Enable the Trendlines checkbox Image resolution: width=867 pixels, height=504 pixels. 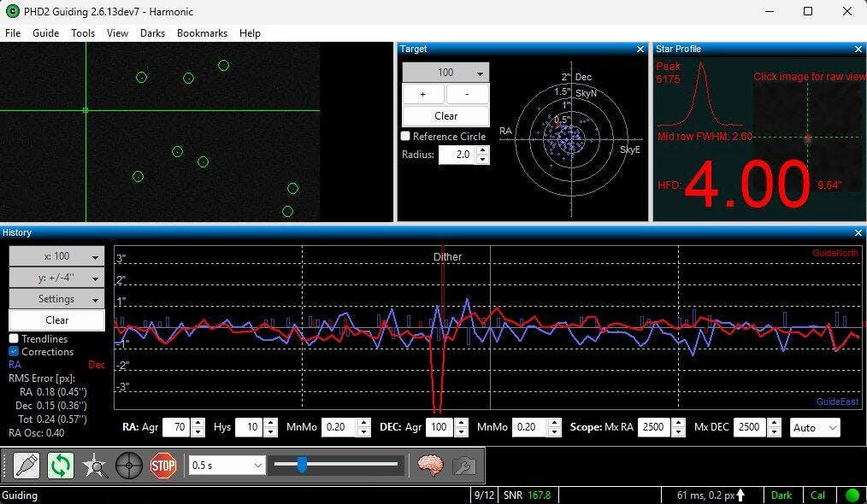tap(14, 339)
